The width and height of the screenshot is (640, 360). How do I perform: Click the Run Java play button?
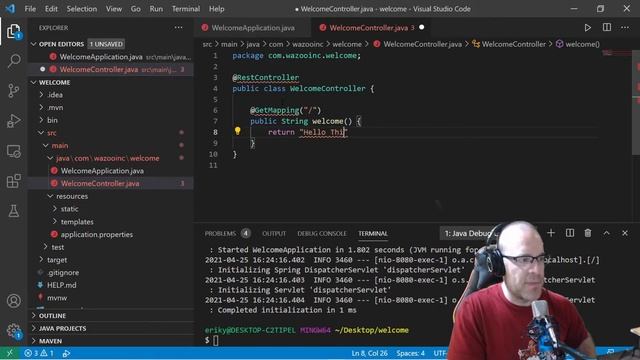(587, 28)
